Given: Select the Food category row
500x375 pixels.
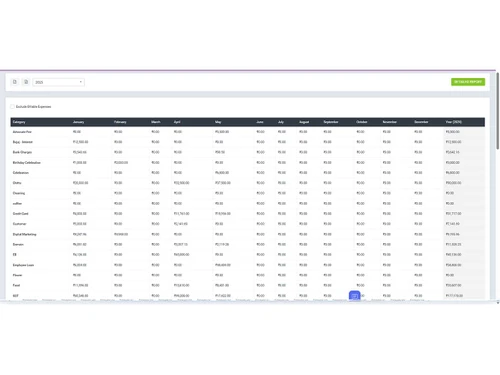Looking at the screenshot, I should pos(248,285).
